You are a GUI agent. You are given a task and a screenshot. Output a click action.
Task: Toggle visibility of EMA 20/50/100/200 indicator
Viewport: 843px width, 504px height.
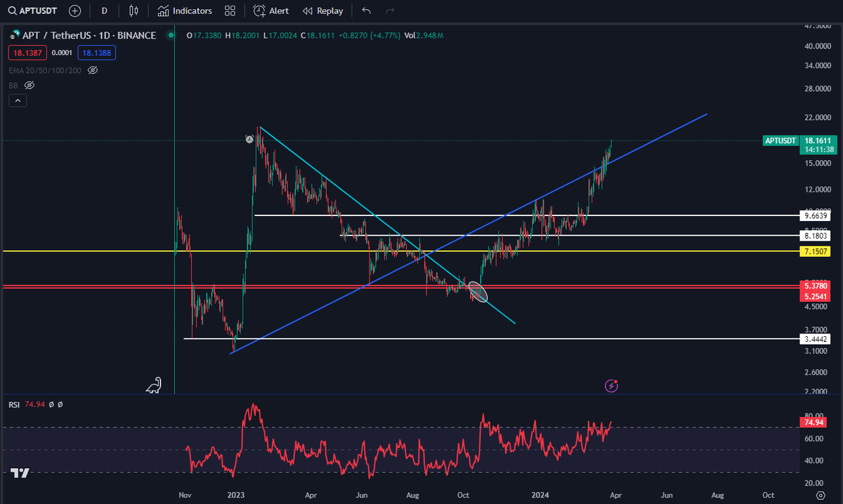[93, 70]
